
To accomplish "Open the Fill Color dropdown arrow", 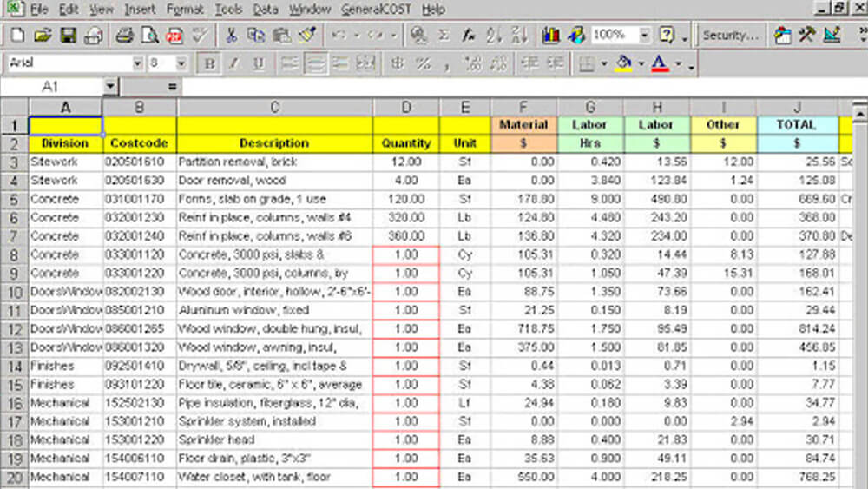I will (641, 63).
